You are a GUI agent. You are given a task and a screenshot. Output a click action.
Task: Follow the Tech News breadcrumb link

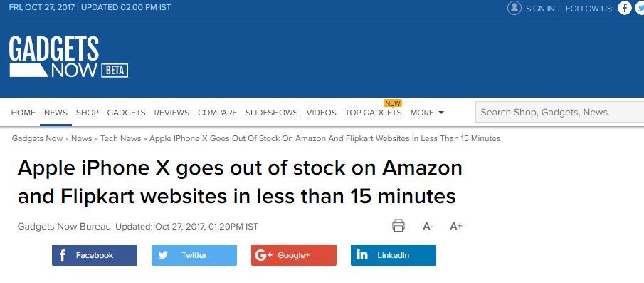(x=120, y=138)
